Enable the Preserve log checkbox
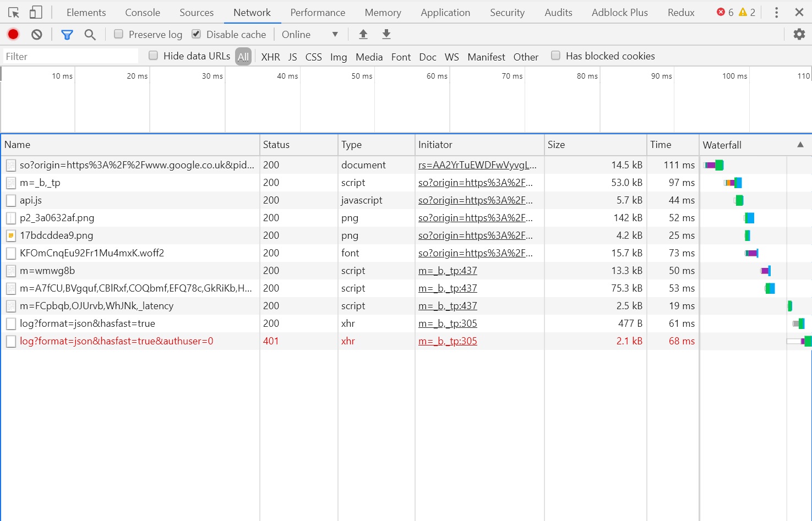This screenshot has height=521, width=812. (x=118, y=34)
